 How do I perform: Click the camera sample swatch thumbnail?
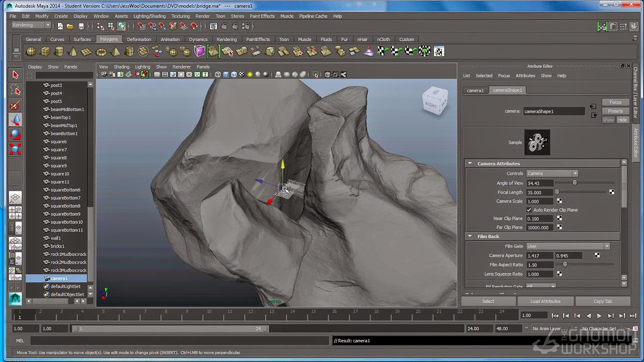pyautogui.click(x=537, y=142)
